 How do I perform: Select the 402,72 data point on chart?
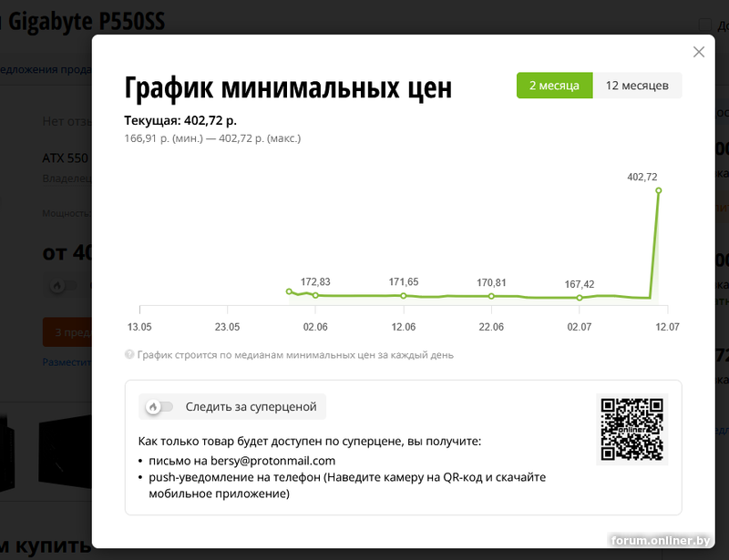click(x=658, y=190)
